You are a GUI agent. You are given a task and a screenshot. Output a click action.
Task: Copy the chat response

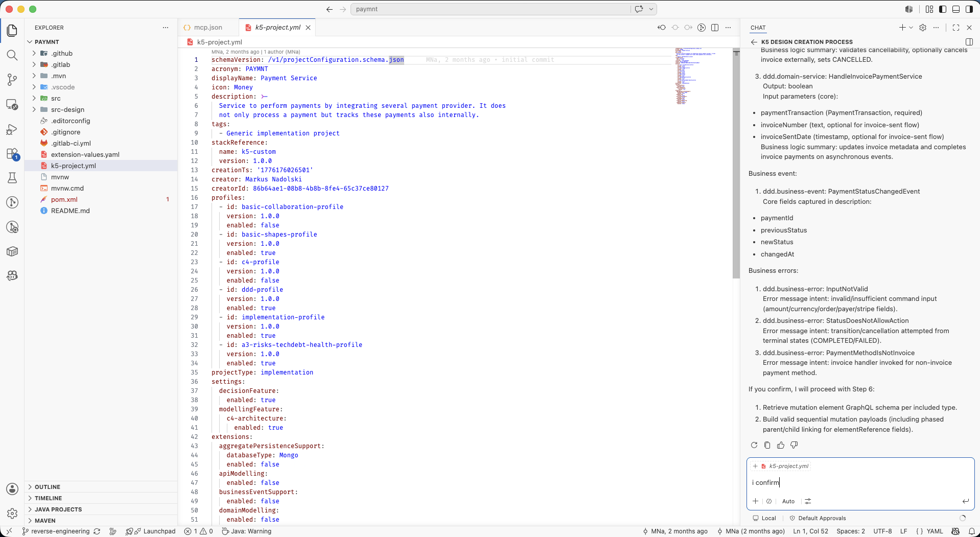(x=767, y=445)
